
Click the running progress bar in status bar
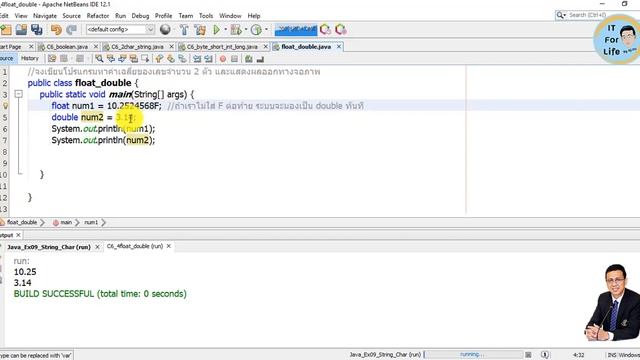pos(473,355)
